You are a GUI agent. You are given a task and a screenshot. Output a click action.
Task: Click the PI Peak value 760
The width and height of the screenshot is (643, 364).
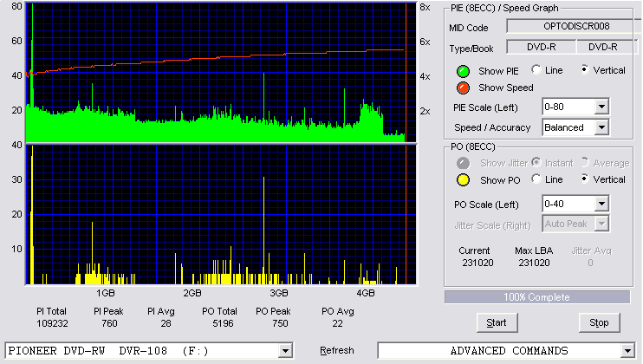[109, 324]
